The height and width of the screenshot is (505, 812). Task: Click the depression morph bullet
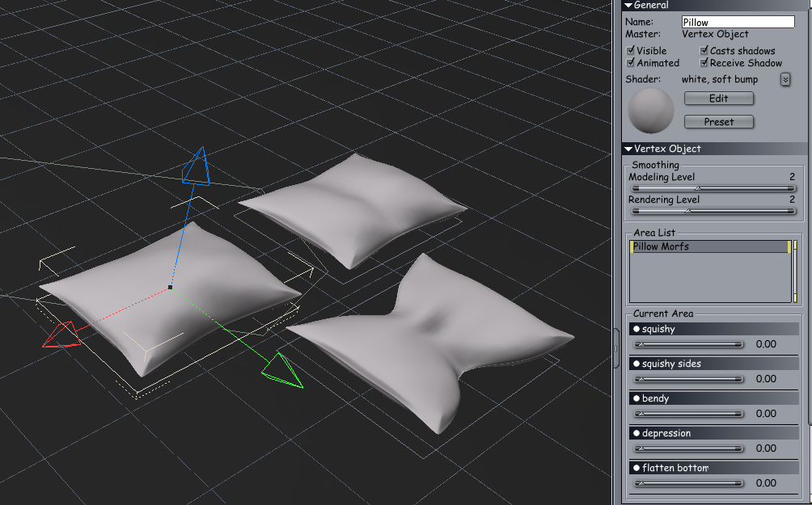[636, 433]
